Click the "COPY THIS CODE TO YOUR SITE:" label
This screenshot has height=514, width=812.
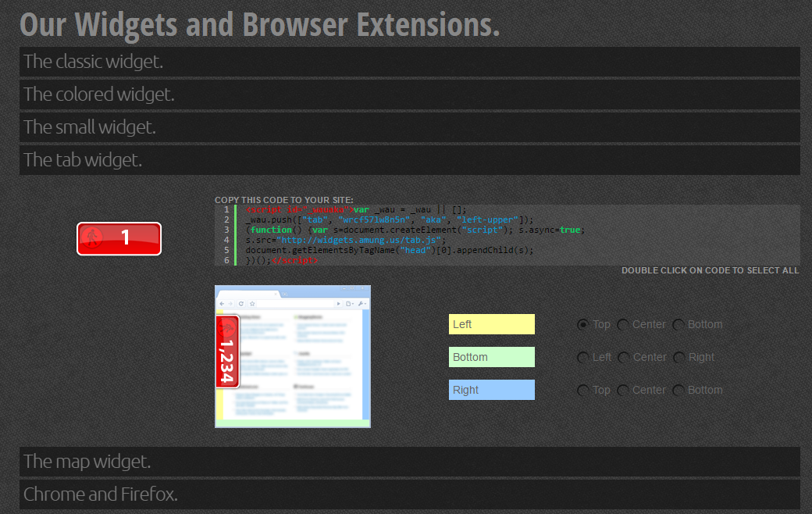click(283, 200)
